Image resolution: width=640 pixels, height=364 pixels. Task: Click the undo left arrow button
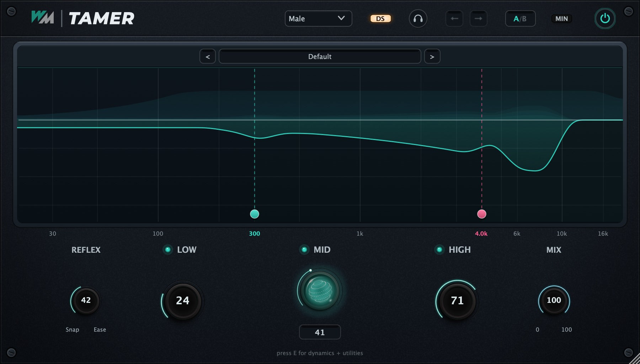tap(454, 18)
